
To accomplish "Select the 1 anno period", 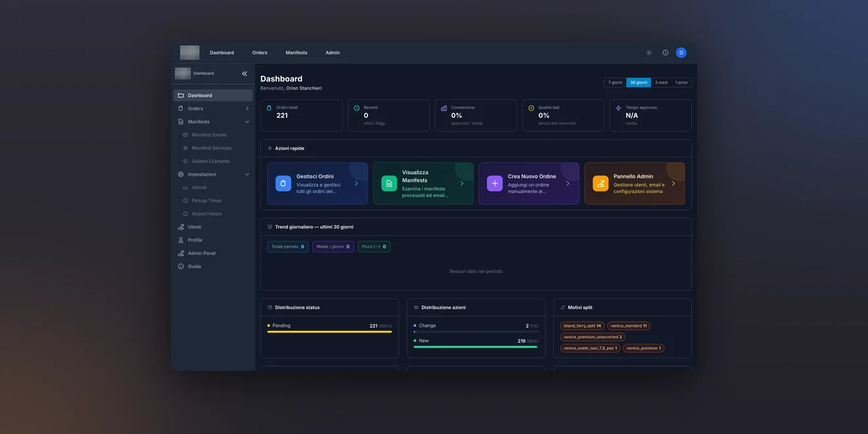I will tap(681, 82).
